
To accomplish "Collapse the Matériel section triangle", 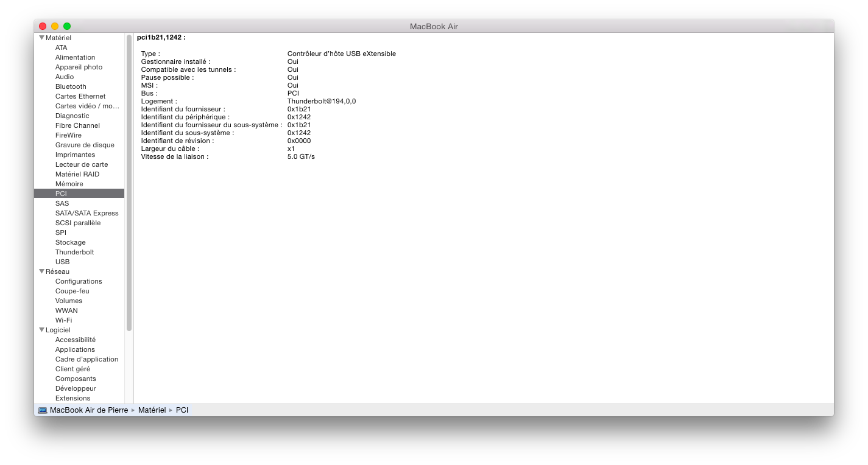I will (x=41, y=38).
